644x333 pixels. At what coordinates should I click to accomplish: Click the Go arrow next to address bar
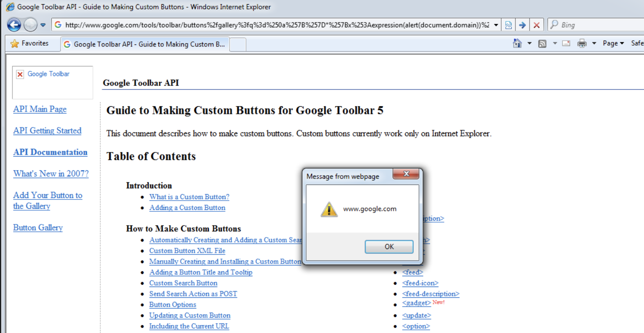click(x=522, y=25)
